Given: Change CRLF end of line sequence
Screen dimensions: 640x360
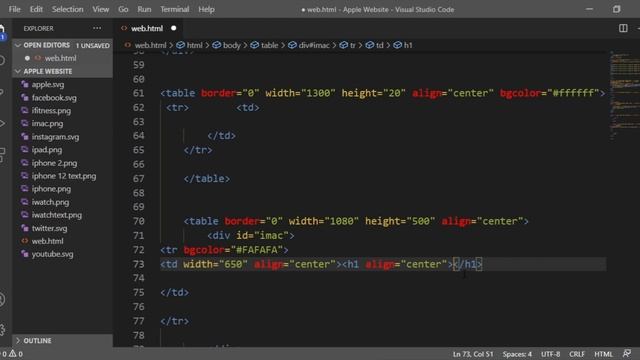Looking at the screenshot, I should pos(577,354).
